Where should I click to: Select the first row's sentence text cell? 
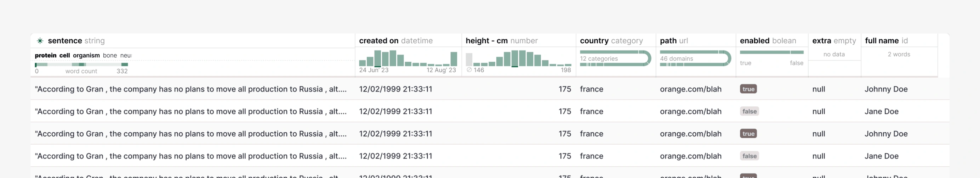[x=190, y=89]
